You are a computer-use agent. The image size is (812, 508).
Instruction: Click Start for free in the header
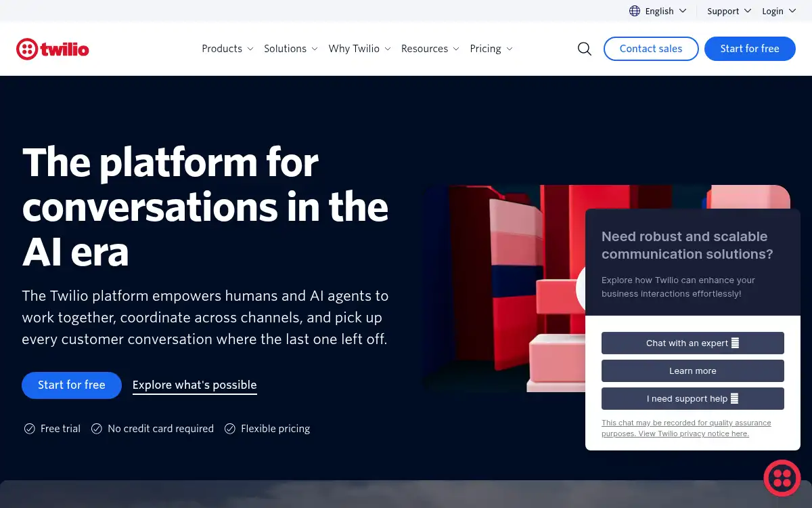pyautogui.click(x=750, y=49)
